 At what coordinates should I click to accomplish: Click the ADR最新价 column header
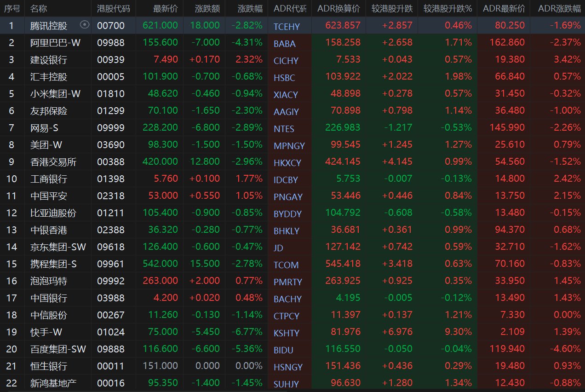coord(504,8)
